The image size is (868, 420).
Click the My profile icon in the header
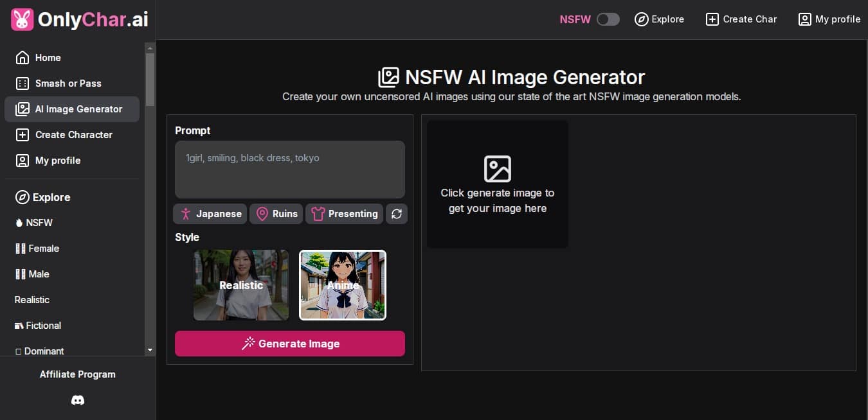pos(805,19)
